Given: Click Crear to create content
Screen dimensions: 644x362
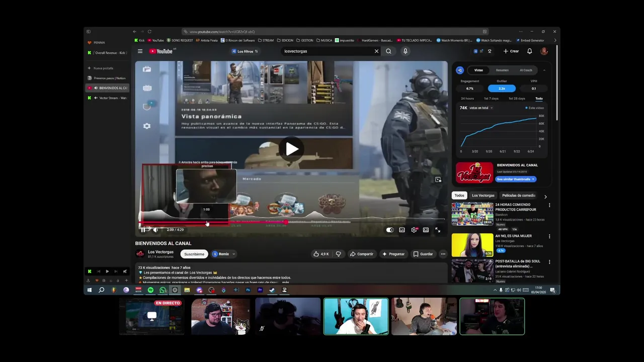Looking at the screenshot, I should (511, 51).
